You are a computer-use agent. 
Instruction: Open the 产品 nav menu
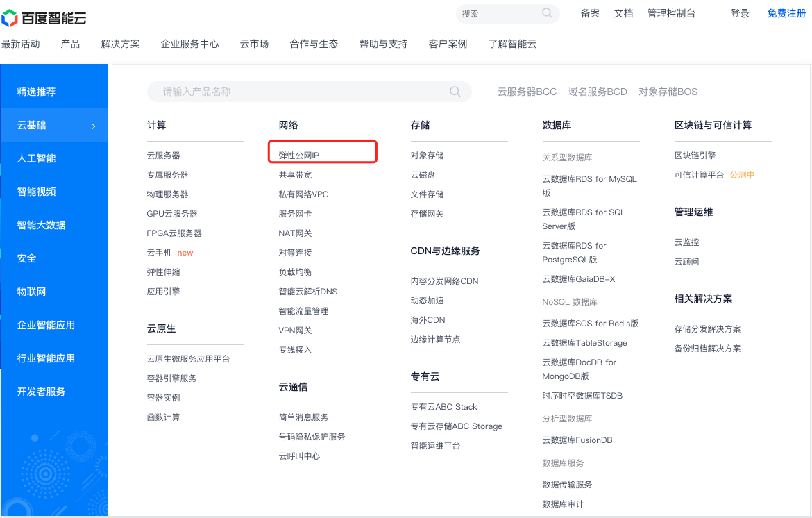pos(70,44)
